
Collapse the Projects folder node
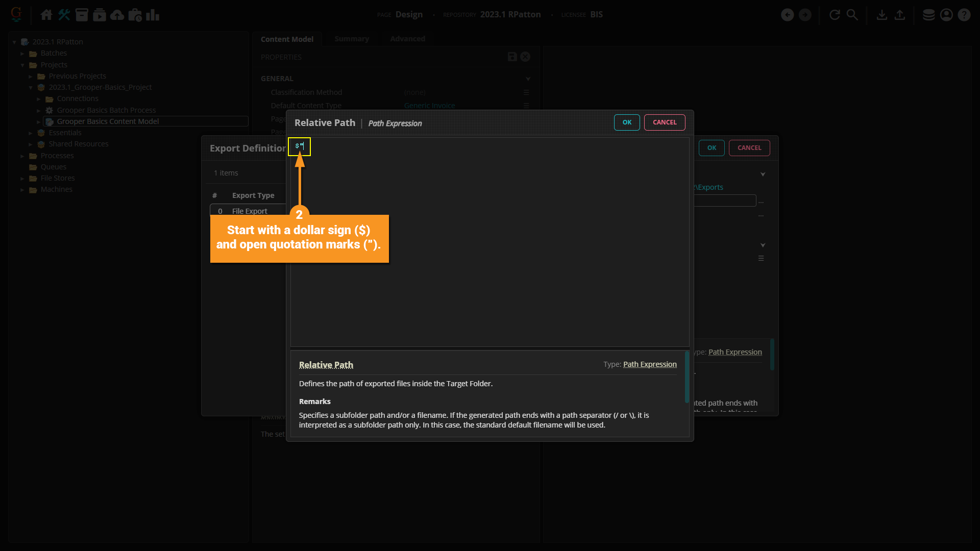click(x=22, y=65)
